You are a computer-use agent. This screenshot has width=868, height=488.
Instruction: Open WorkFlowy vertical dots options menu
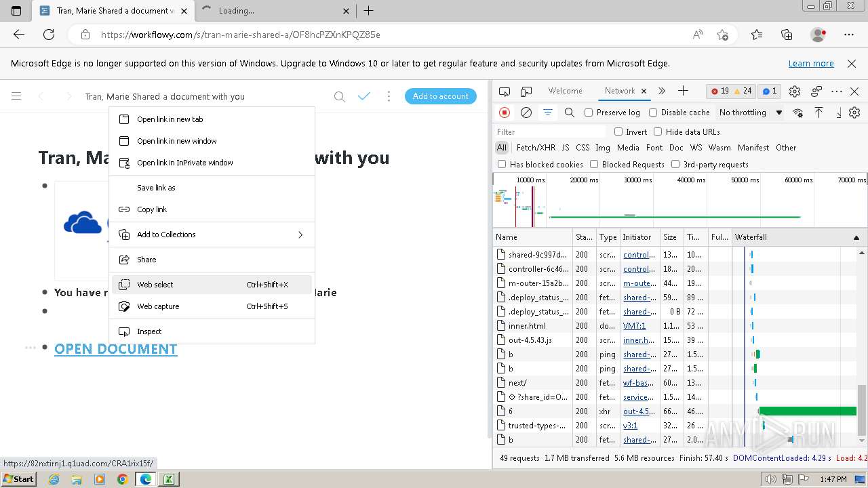[389, 96]
